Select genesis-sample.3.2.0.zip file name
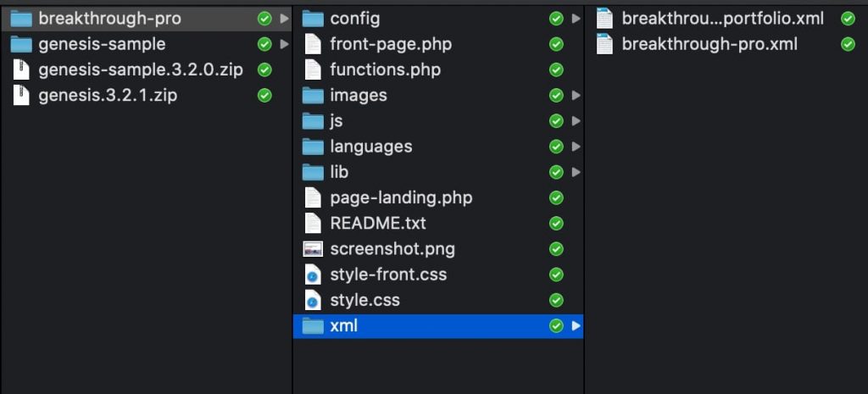The height and width of the screenshot is (394, 868). point(141,69)
